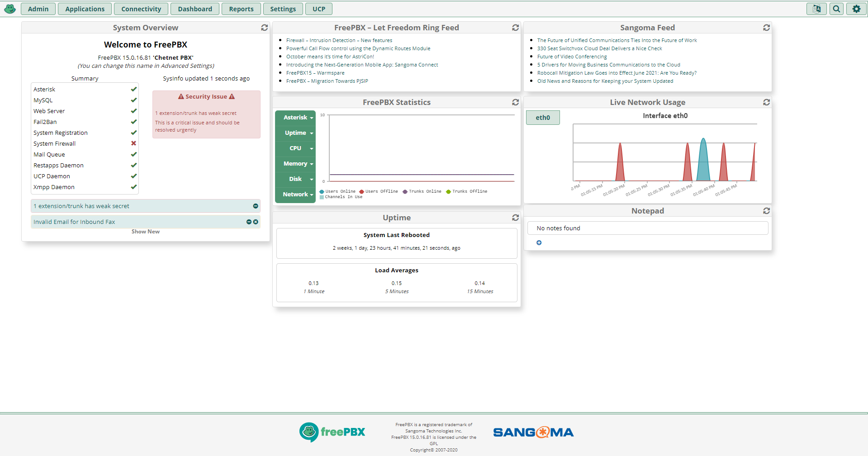This screenshot has width=868, height=456.
Task: Refresh the Notepad panel
Action: pyautogui.click(x=766, y=211)
